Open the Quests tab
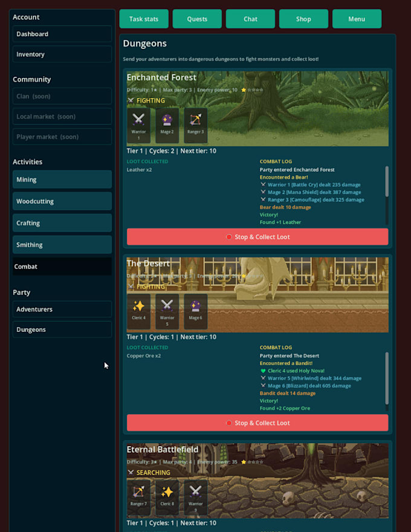Screen dimensions: 411x532 tap(197, 19)
